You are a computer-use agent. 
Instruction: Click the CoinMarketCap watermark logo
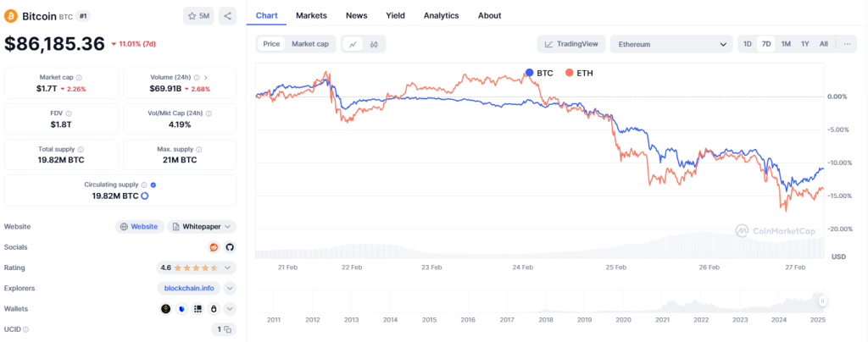coord(775,231)
